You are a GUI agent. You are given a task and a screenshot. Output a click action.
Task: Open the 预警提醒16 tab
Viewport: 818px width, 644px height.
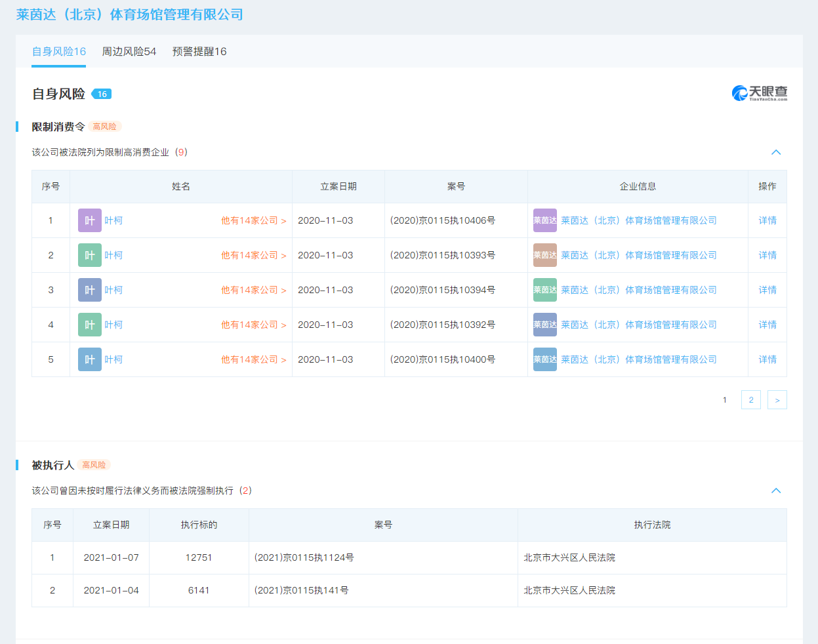(x=199, y=52)
